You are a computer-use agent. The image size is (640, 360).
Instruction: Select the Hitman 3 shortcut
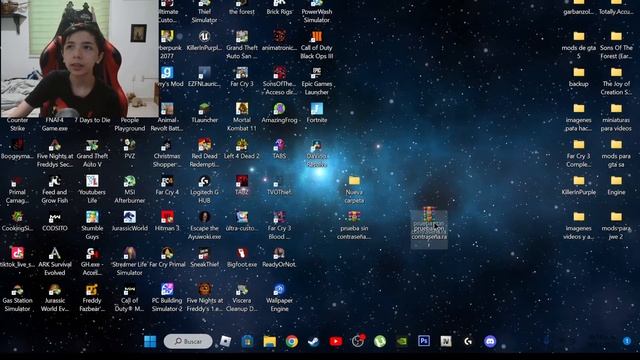coord(167,221)
